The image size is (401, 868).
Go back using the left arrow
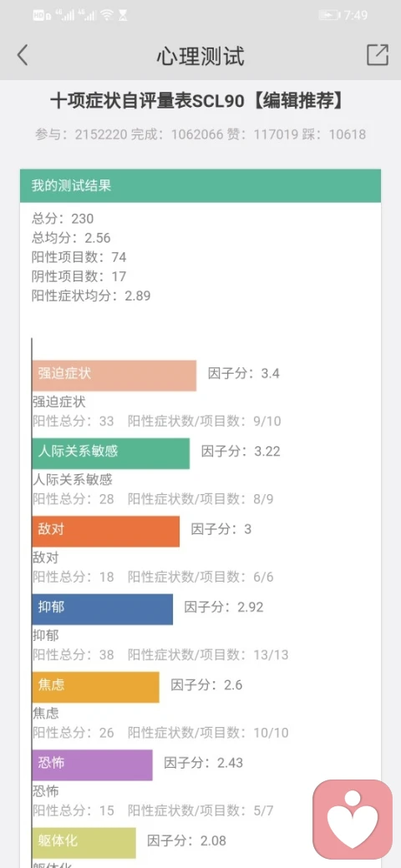23,55
